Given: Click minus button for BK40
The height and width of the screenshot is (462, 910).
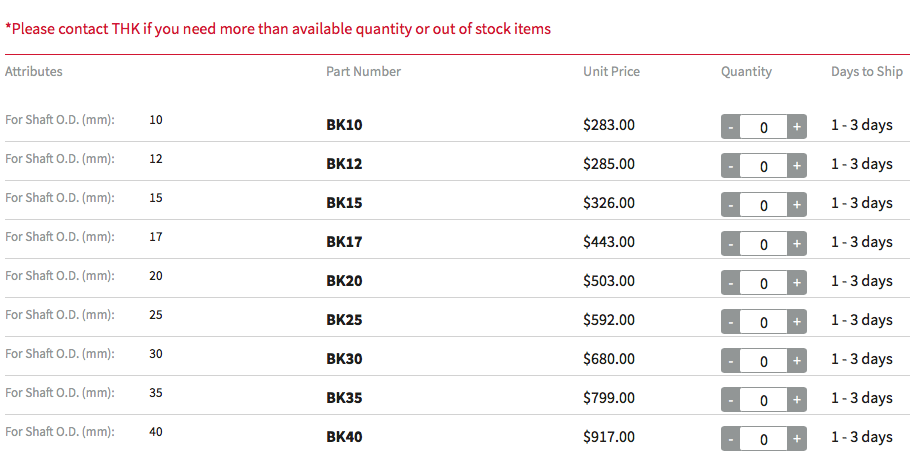Looking at the screenshot, I should click(x=731, y=439).
